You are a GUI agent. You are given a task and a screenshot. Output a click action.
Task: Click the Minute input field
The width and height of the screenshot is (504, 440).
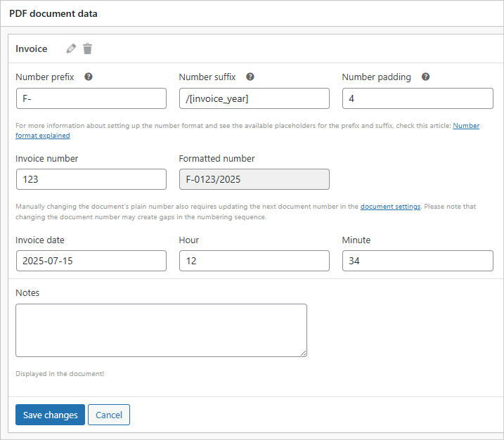(x=417, y=261)
